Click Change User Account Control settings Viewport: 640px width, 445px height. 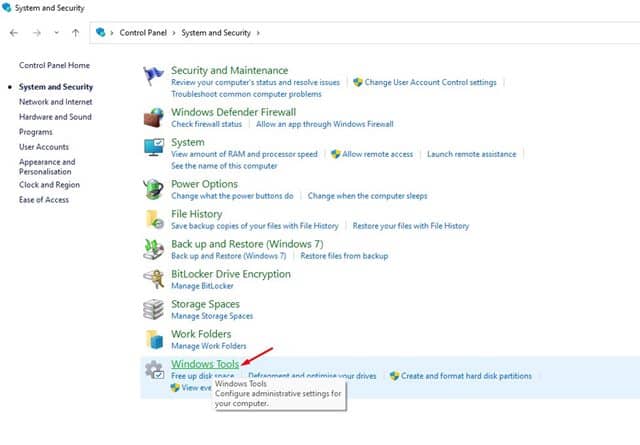pos(430,82)
